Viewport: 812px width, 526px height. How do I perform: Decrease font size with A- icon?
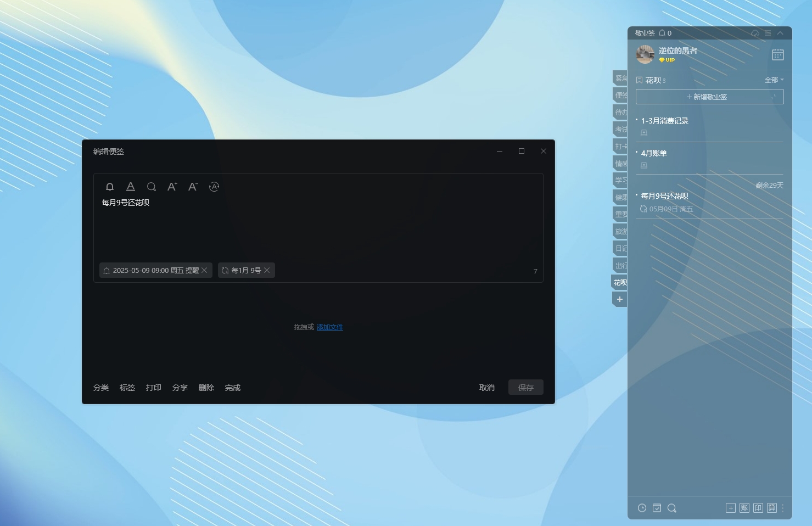pos(193,187)
